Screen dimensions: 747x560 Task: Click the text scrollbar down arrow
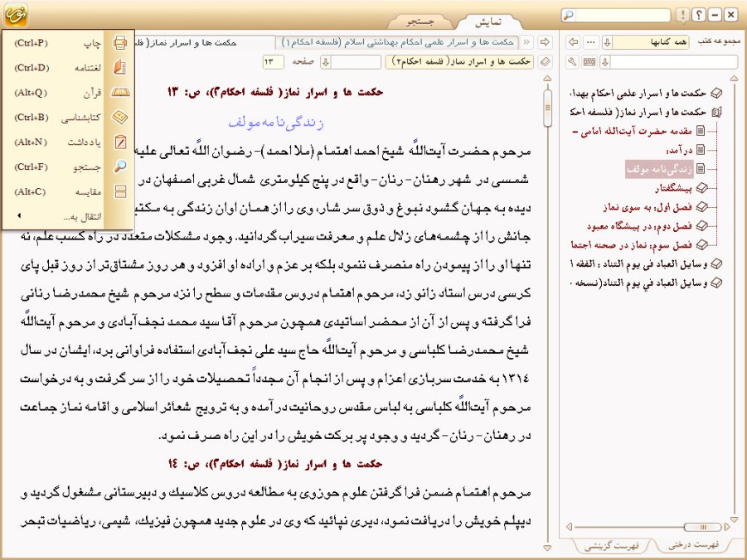[x=547, y=548]
